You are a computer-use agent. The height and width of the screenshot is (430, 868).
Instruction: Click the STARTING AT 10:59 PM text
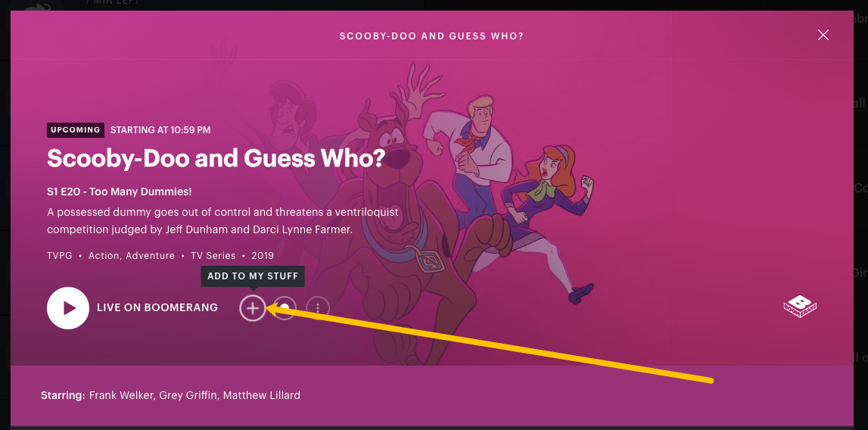(x=160, y=130)
